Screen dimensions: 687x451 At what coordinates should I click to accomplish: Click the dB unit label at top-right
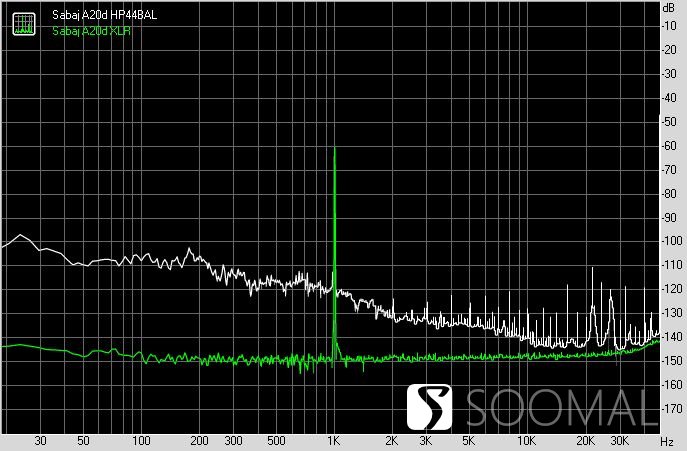point(669,7)
